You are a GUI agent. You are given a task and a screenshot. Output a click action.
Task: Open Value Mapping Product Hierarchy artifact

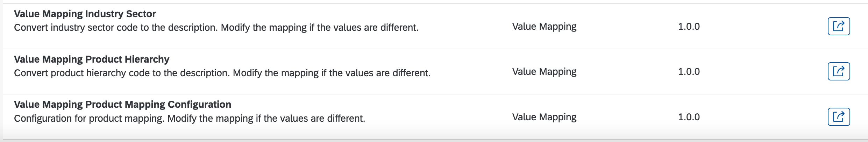(92, 59)
